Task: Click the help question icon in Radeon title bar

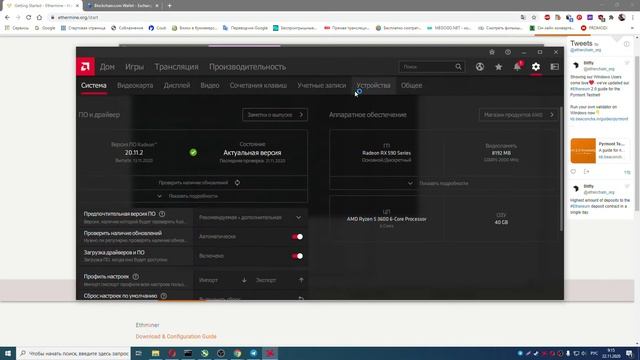Action: click(508, 52)
